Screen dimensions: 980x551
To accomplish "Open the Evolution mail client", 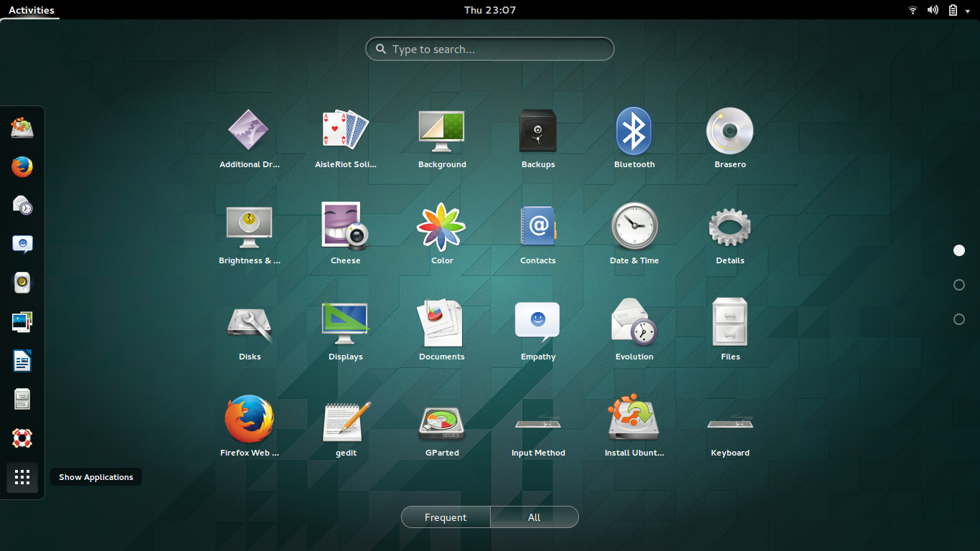I will pyautogui.click(x=633, y=324).
